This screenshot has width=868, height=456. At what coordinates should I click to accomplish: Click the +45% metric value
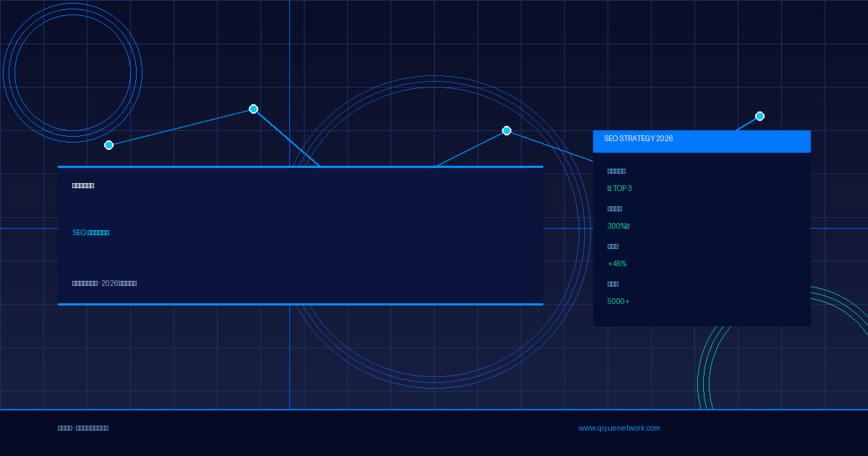point(617,263)
